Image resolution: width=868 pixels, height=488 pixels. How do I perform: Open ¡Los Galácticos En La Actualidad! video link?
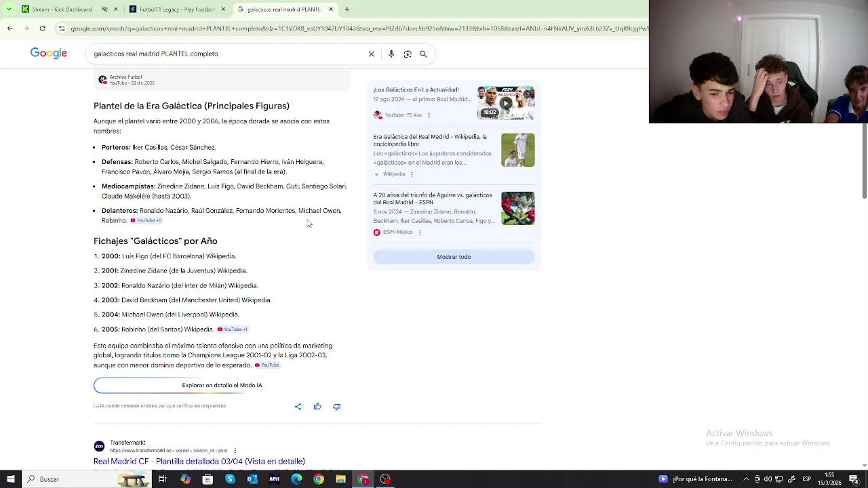[416, 89]
